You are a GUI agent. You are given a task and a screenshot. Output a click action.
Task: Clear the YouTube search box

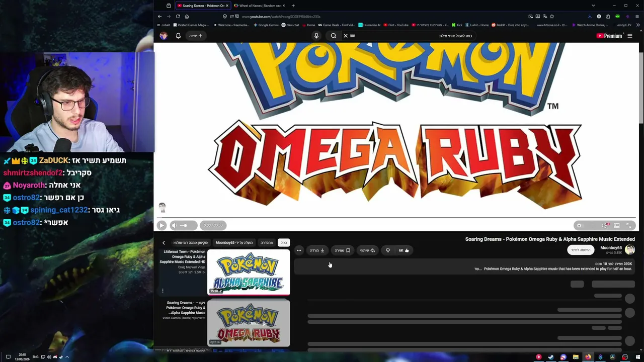pos(346,36)
